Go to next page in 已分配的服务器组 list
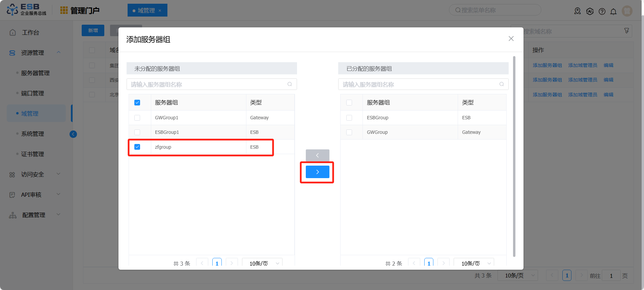The height and width of the screenshot is (290, 644). click(444, 263)
